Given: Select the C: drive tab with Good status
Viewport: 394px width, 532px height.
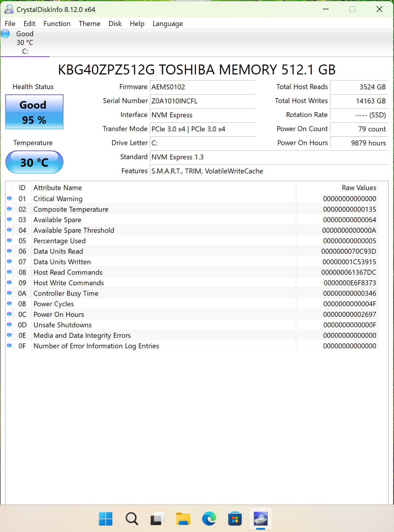Looking at the screenshot, I should click(x=25, y=43).
